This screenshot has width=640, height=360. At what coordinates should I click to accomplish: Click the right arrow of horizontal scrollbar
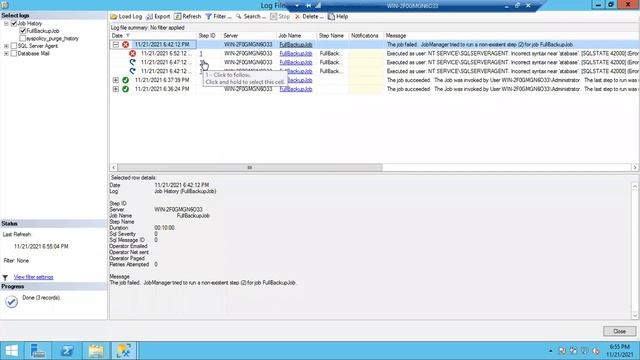[635, 167]
